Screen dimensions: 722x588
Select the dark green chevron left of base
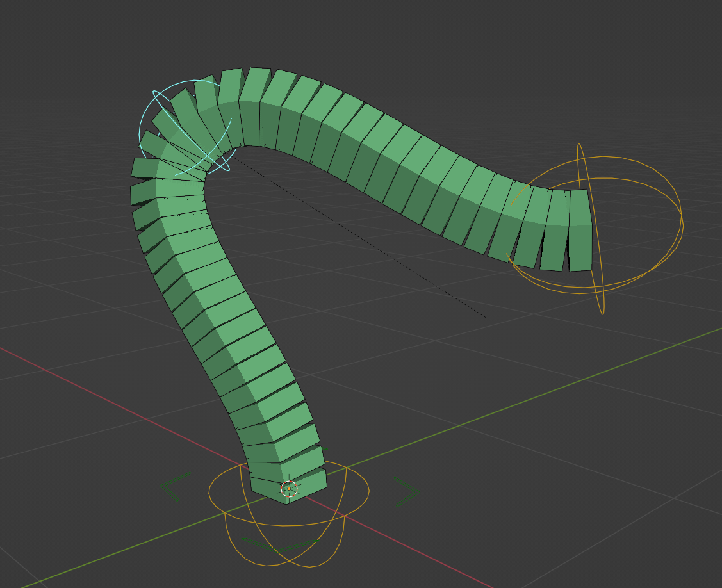pyautogui.click(x=176, y=487)
